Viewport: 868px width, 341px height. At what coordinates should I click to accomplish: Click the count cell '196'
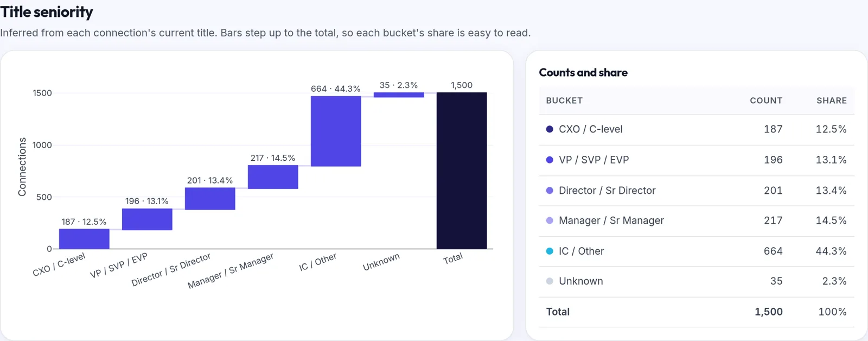pyautogui.click(x=773, y=160)
